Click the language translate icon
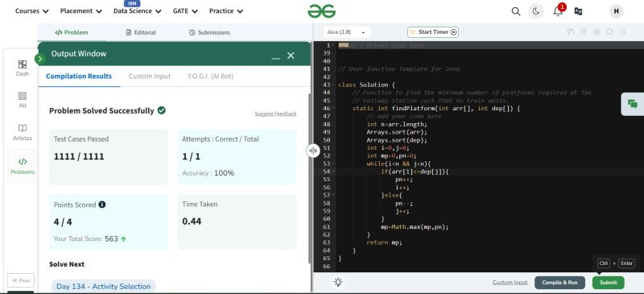Screen dimensions: 644x294 point(578,11)
